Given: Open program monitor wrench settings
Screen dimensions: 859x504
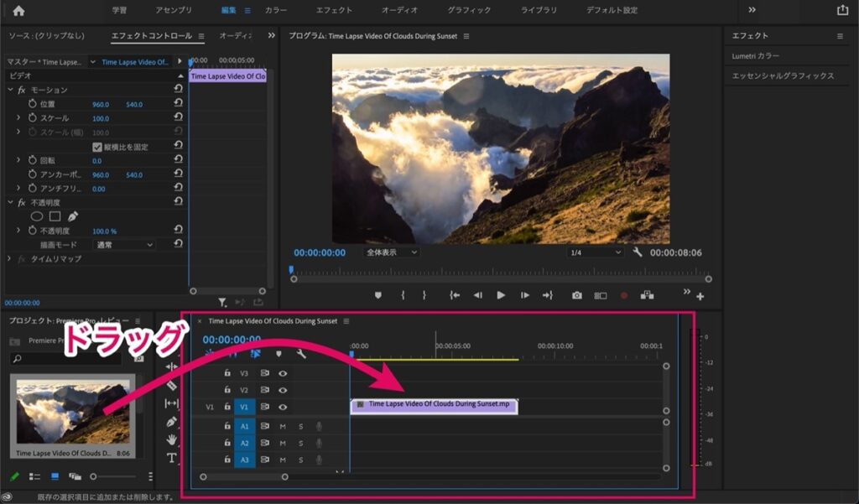Looking at the screenshot, I should pyautogui.click(x=638, y=252).
